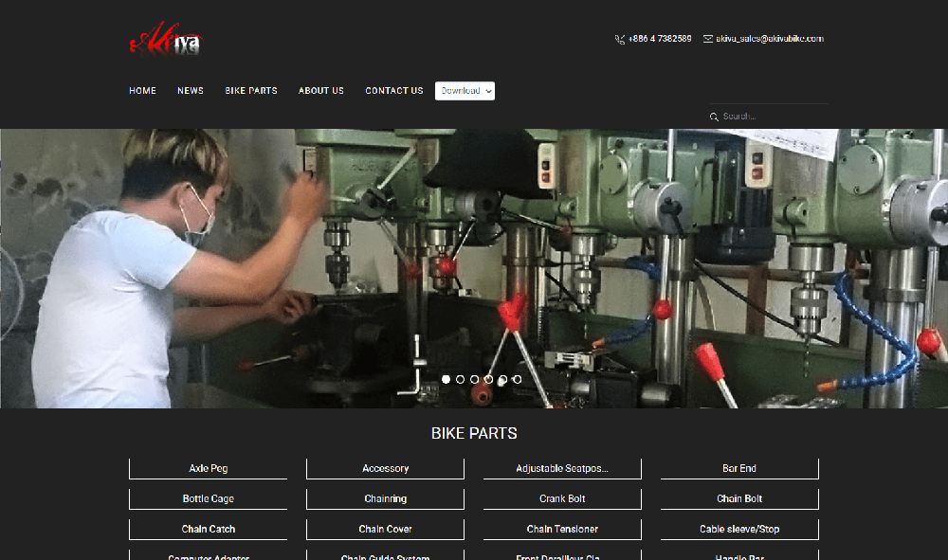The width and height of the screenshot is (948, 560).
Task: Select the third slideshow dot
Action: click(475, 379)
